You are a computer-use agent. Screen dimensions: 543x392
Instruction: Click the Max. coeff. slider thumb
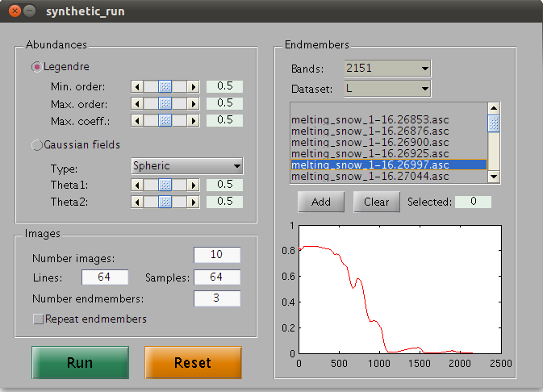point(165,120)
